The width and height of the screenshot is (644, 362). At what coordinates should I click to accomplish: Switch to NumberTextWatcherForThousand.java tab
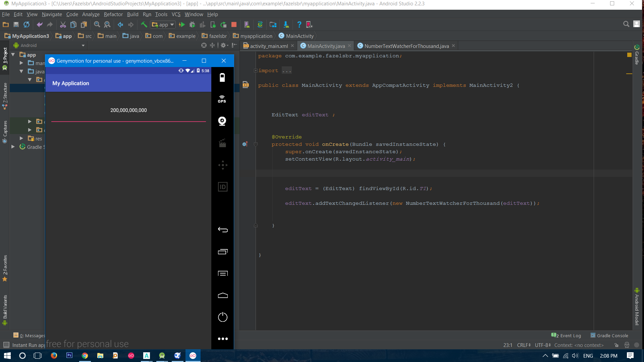tap(406, 46)
